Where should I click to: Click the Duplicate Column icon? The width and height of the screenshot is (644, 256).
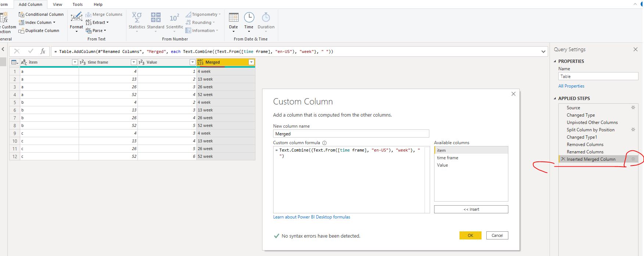[21, 31]
